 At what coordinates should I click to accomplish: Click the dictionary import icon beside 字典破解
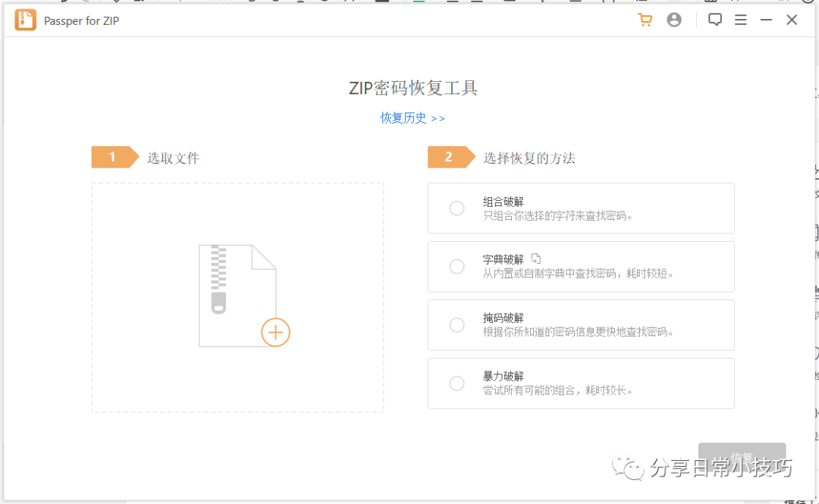coord(536,258)
